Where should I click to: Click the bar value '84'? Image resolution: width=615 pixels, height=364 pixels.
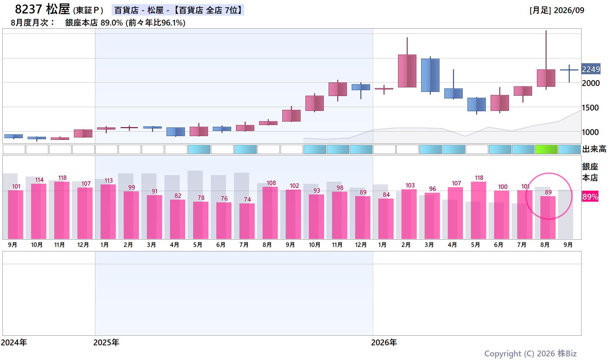pyautogui.click(x=386, y=195)
